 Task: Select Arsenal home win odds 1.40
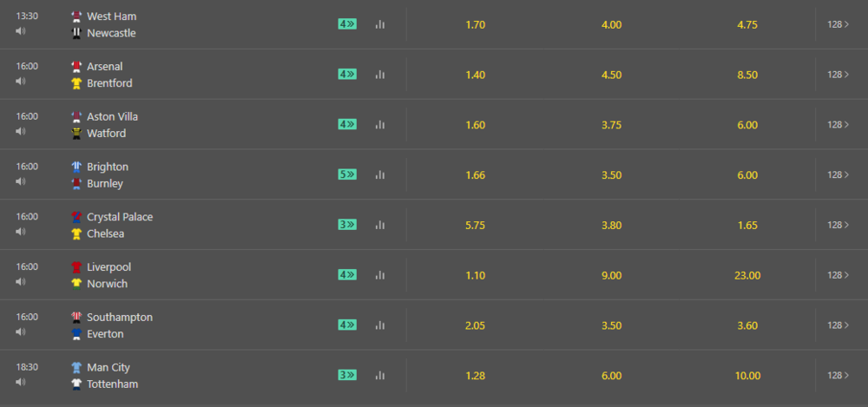(x=476, y=75)
